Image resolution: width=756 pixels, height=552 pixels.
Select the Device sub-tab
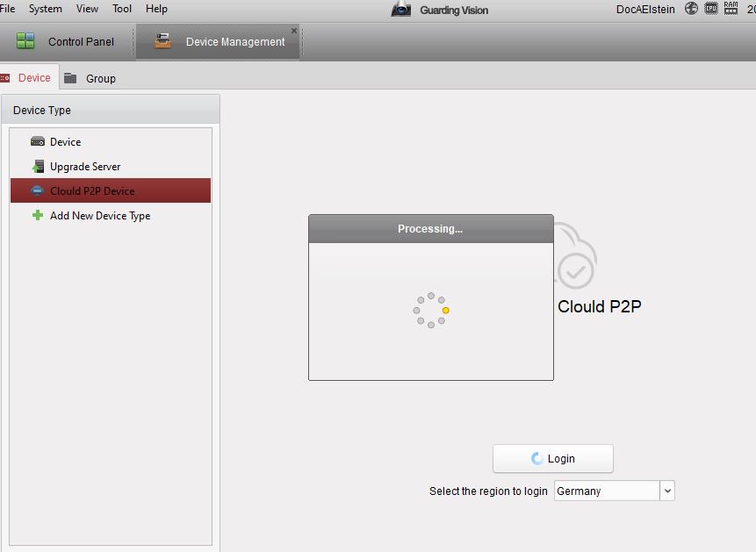coord(29,77)
